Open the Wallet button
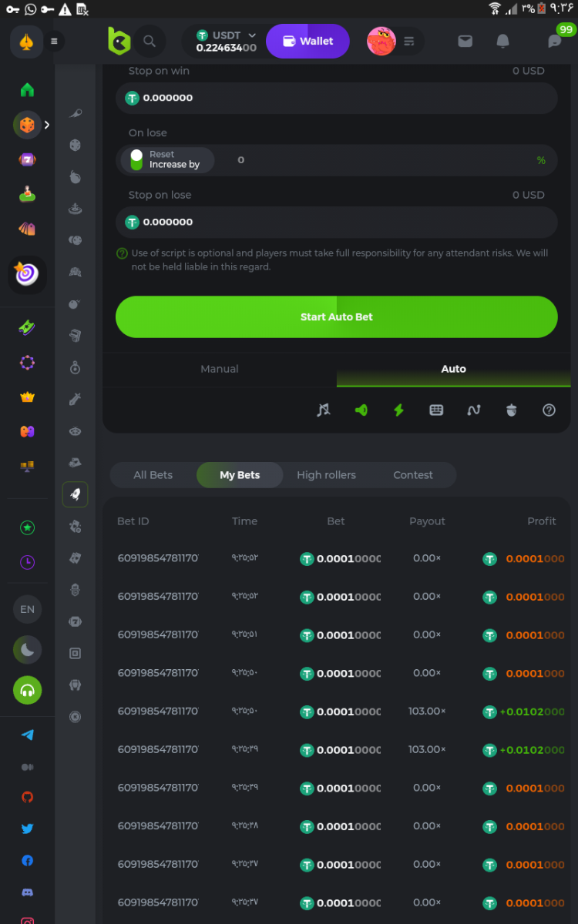Viewport: 578px width, 924px height. pyautogui.click(x=307, y=42)
